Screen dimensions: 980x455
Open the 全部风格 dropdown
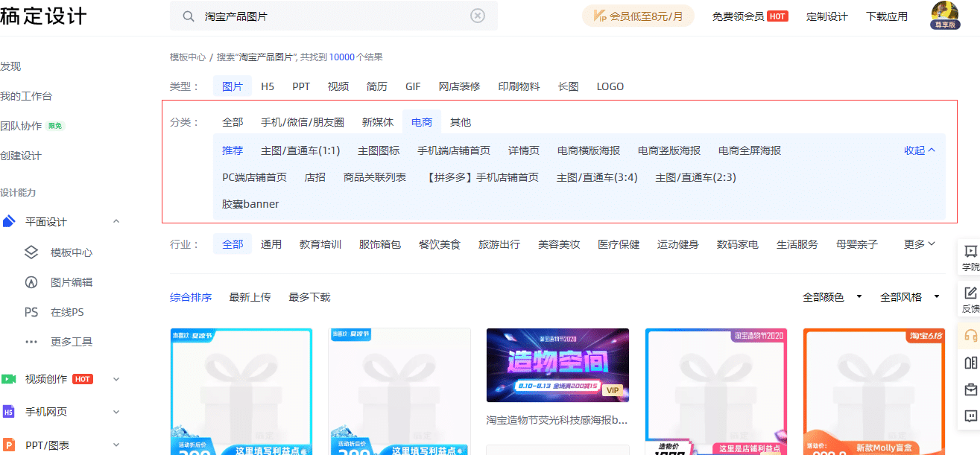click(x=910, y=297)
